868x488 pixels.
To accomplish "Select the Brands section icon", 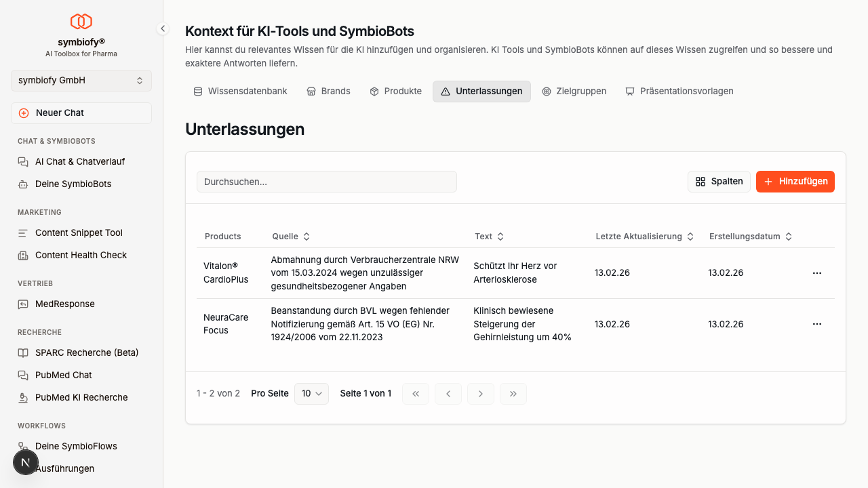I will click(x=311, y=91).
